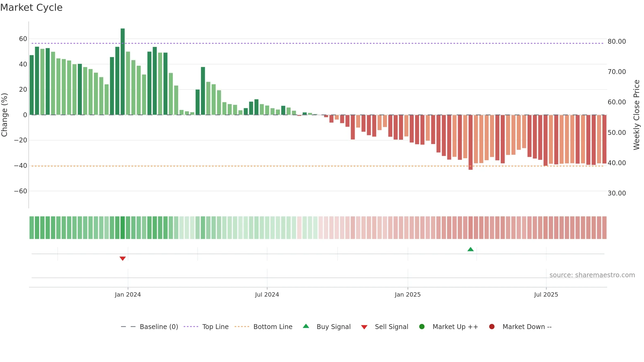Click the red Sell Signal triangle near Jan 2024
Screen dimensions: 644x362
[x=123, y=258]
